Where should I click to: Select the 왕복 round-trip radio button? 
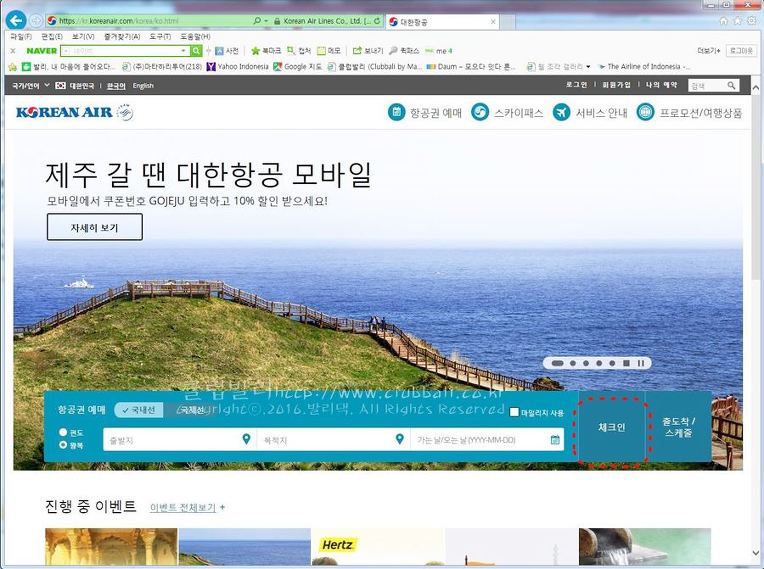coord(63,445)
